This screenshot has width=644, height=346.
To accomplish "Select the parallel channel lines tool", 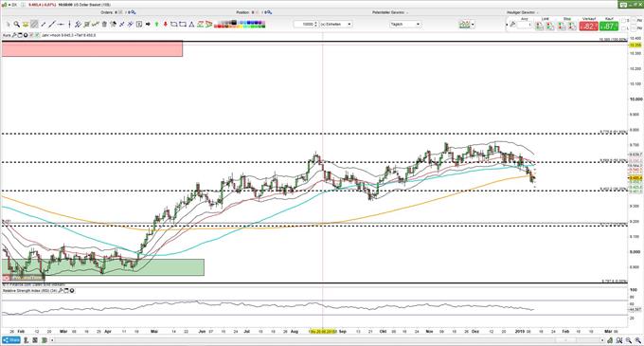I will (78, 25).
